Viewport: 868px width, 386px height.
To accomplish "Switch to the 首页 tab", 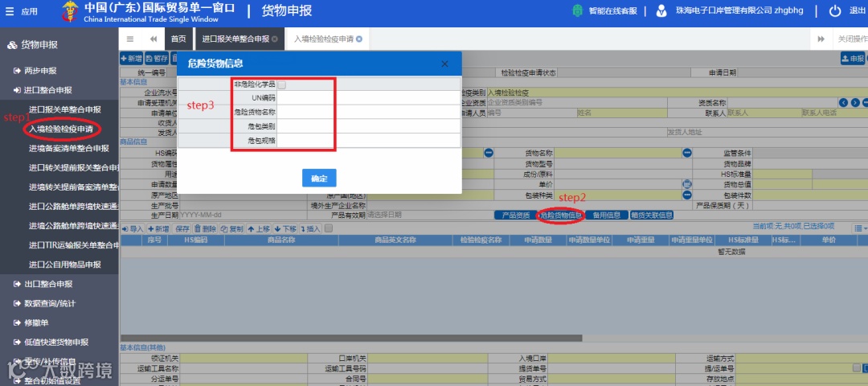I will pos(178,39).
